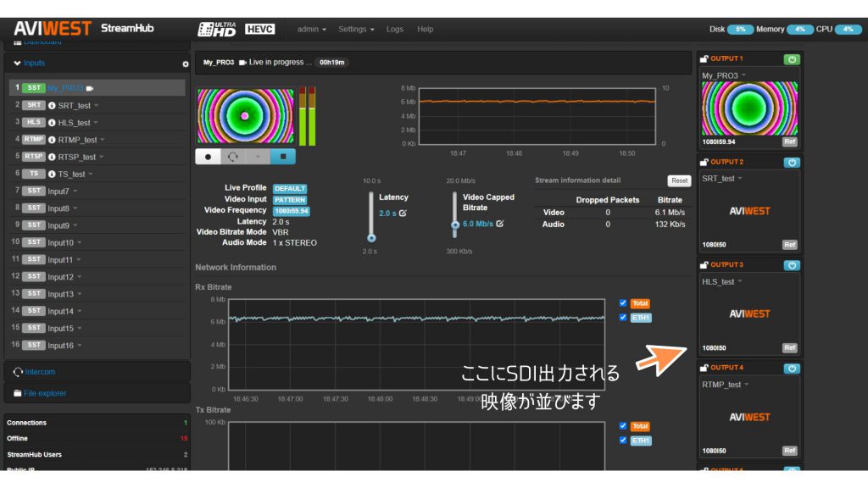Click the Ref button on OUTPUT 1
868x488 pixels.
(790, 141)
